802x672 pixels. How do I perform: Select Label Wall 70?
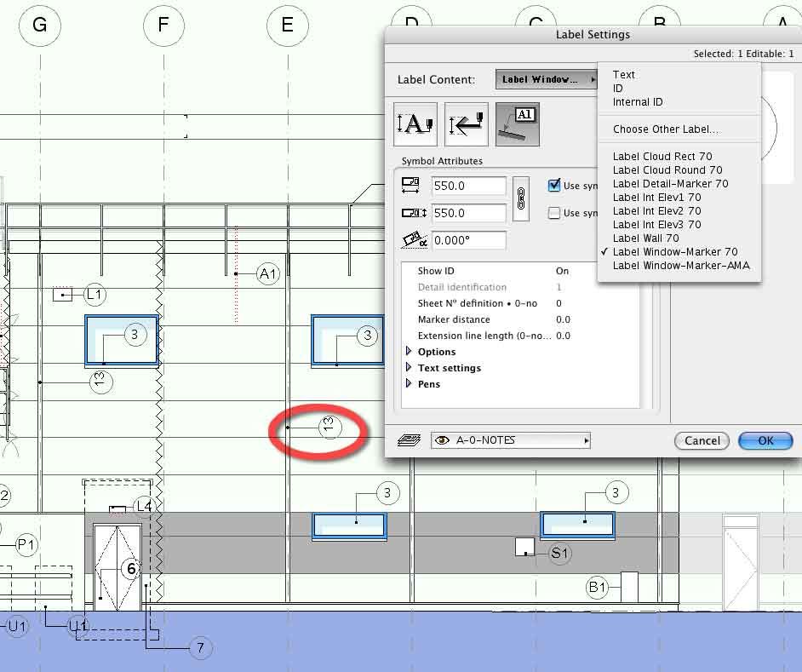(645, 238)
